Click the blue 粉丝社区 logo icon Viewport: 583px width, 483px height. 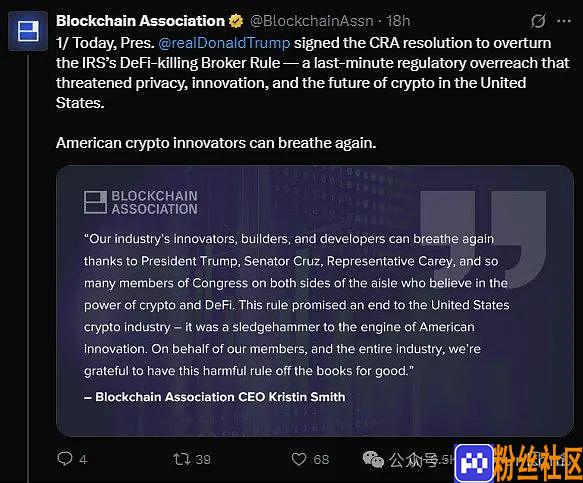pos(474,463)
